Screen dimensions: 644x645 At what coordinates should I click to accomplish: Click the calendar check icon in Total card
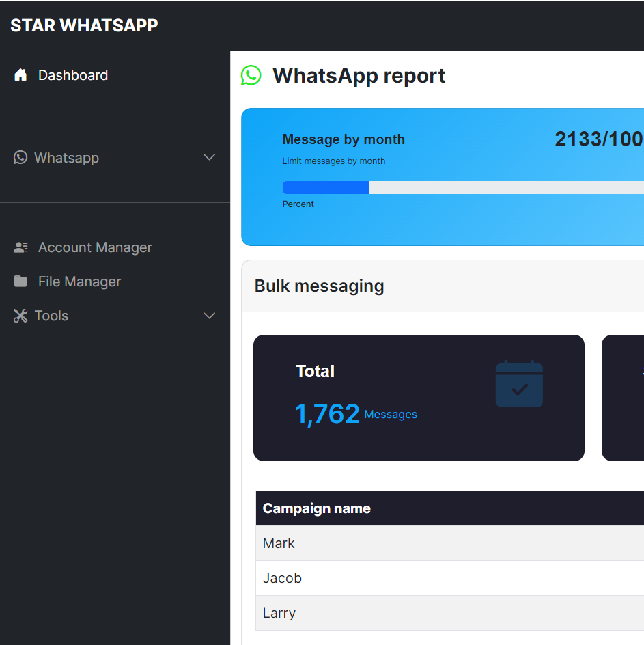519,384
